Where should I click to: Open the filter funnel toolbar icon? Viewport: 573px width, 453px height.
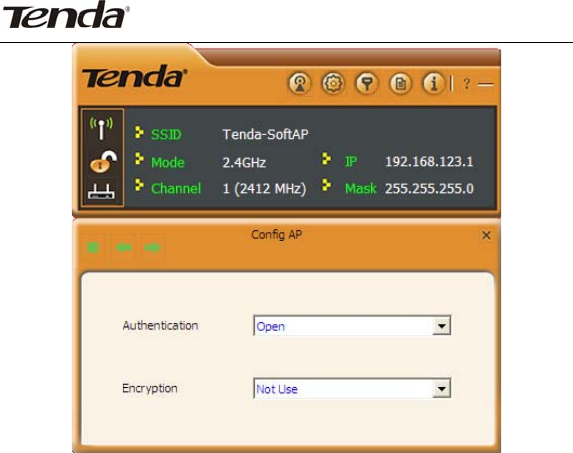[x=367, y=84]
